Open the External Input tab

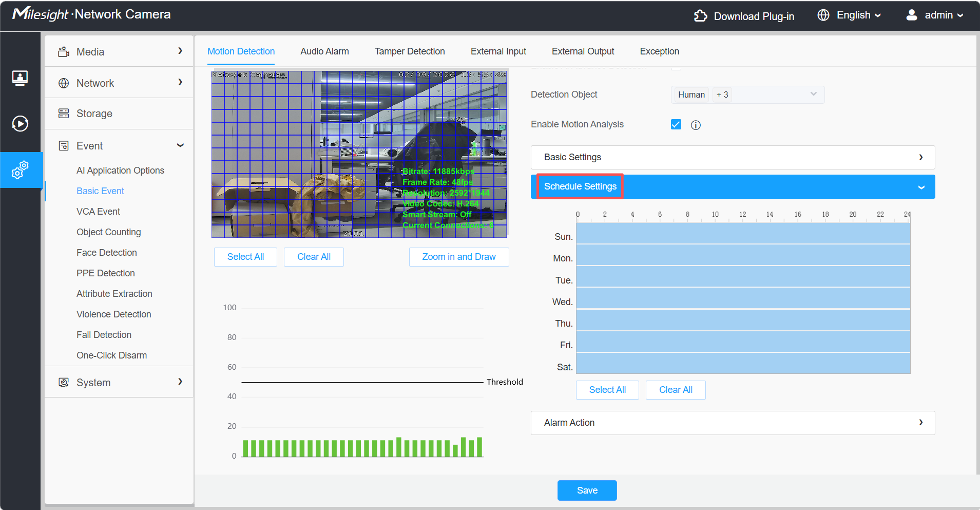[x=498, y=51]
